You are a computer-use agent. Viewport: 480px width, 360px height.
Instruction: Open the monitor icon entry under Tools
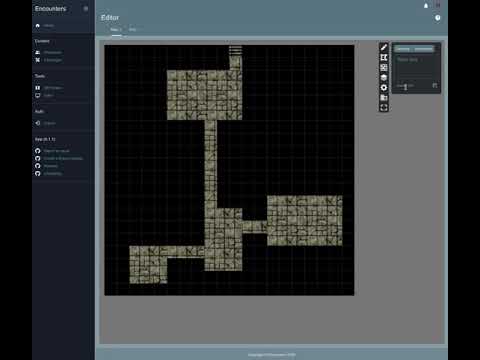[x=44, y=95]
